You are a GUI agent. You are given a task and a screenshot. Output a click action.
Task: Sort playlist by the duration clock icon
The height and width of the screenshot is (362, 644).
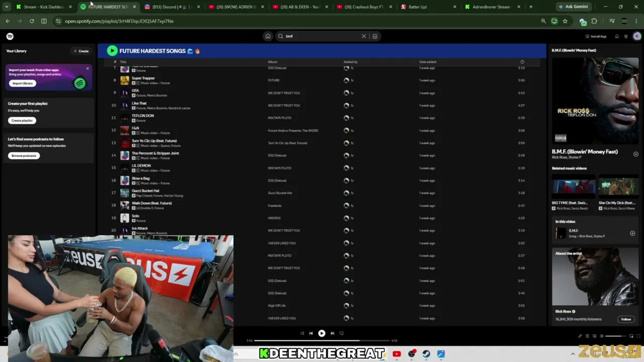coord(522,62)
